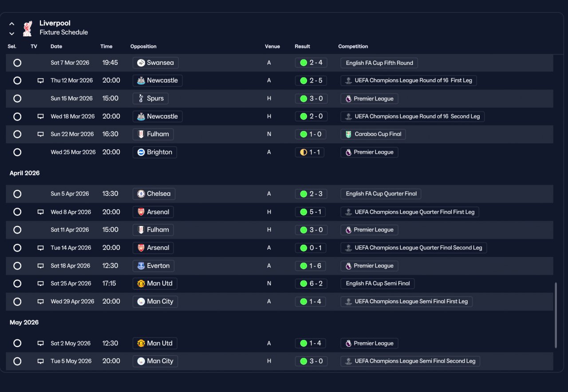Click the Liverpool club crest icon
Screen dimensions: 568x392
tap(28, 28)
